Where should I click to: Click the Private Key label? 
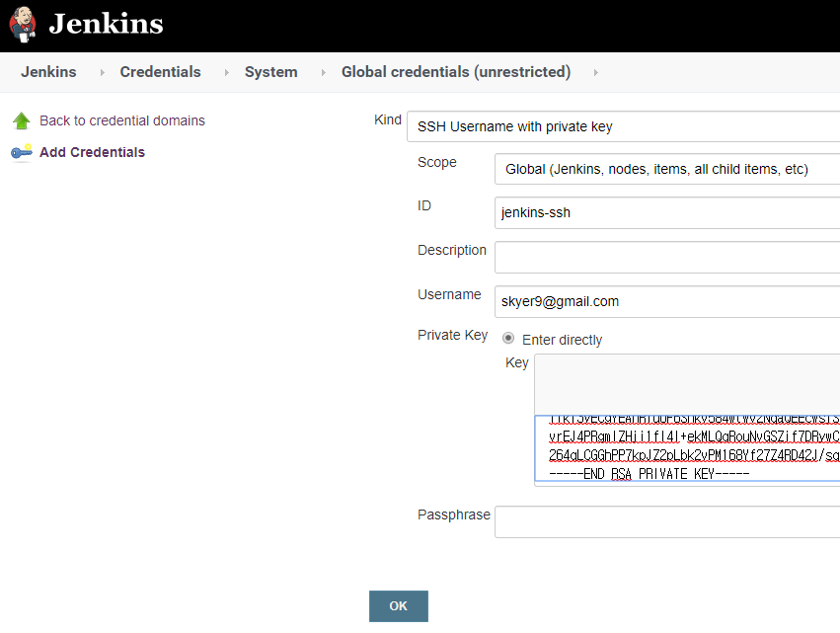click(x=453, y=335)
